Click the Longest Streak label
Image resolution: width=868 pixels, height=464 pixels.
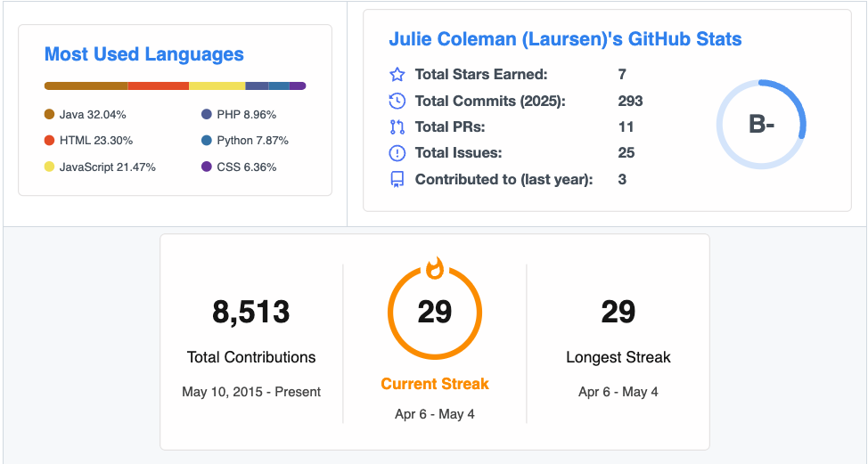pyautogui.click(x=618, y=357)
